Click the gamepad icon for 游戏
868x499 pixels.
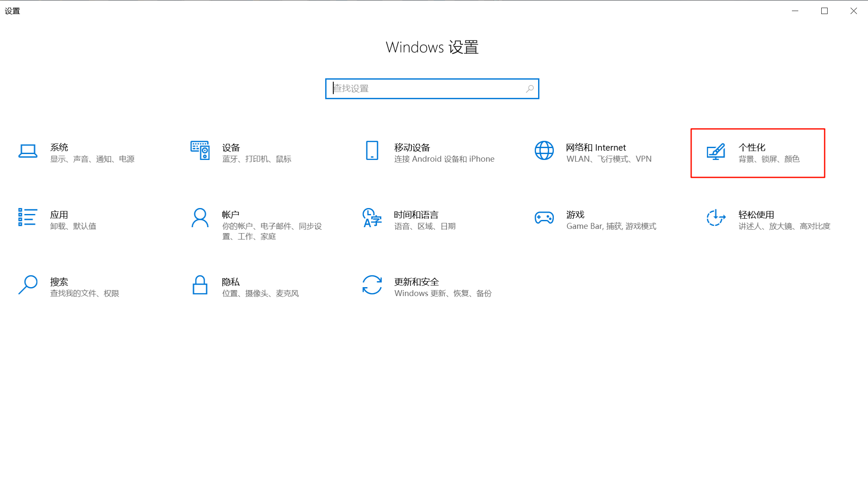click(544, 218)
